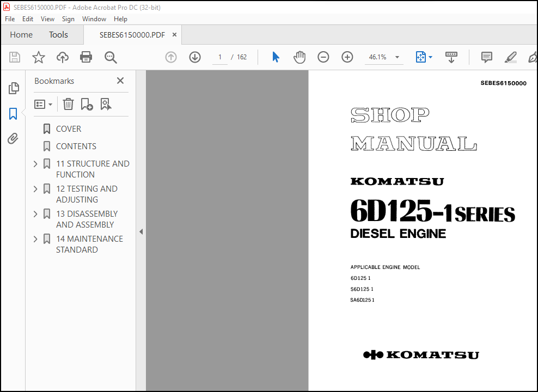The height and width of the screenshot is (392, 538).
Task: Click APPLICABLE ENGINE MODEL text
Action: 385,267
